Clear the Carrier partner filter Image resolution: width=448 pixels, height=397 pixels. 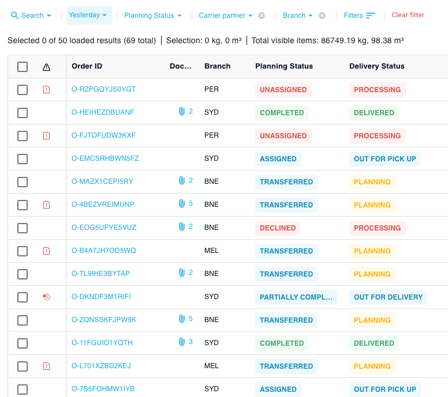[x=262, y=15]
